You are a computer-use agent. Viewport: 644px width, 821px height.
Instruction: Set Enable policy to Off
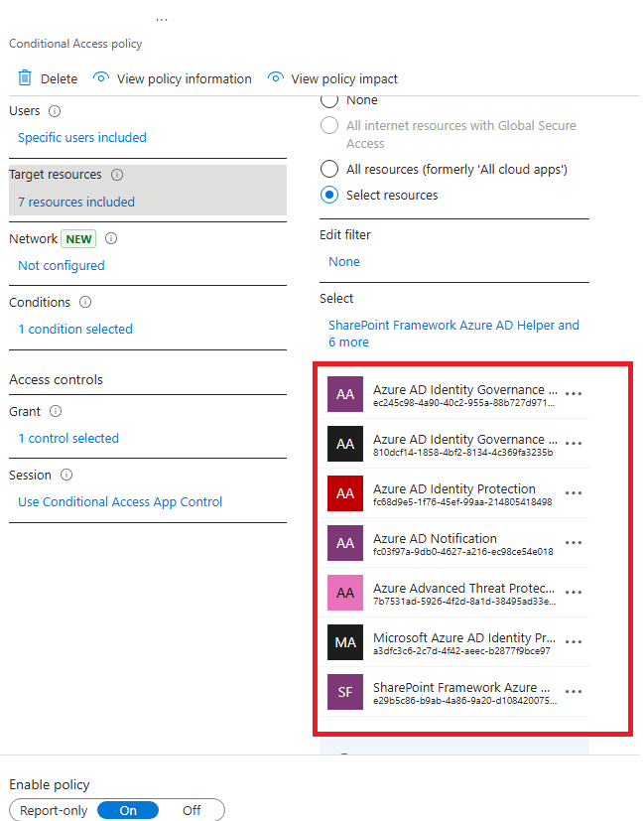coord(192,810)
